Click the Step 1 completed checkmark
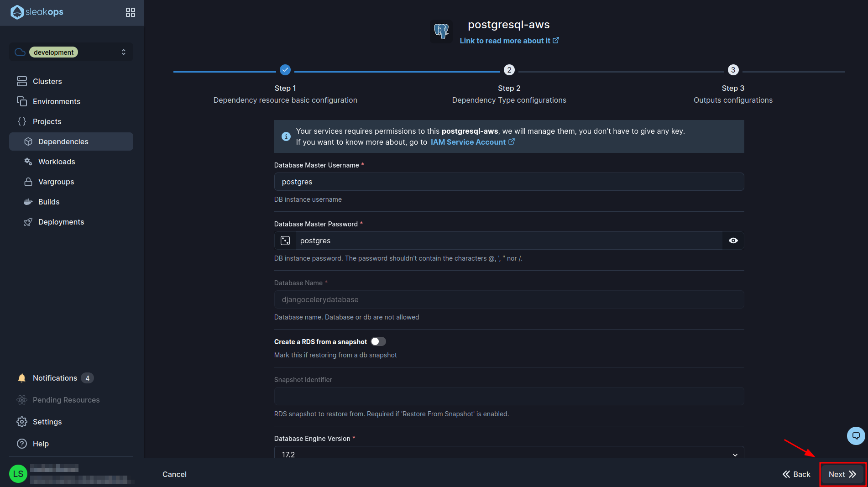The image size is (868, 487). [285, 70]
